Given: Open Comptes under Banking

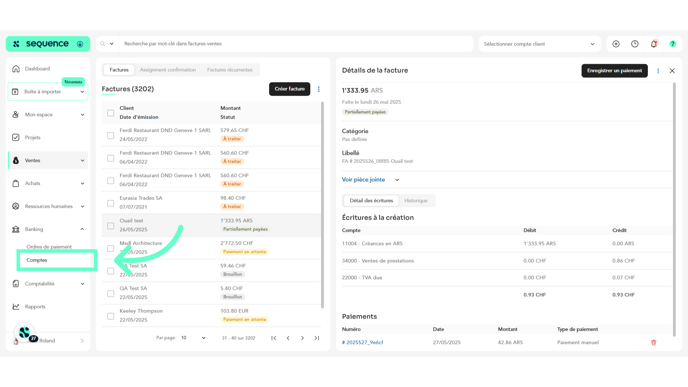Looking at the screenshot, I should point(37,260).
